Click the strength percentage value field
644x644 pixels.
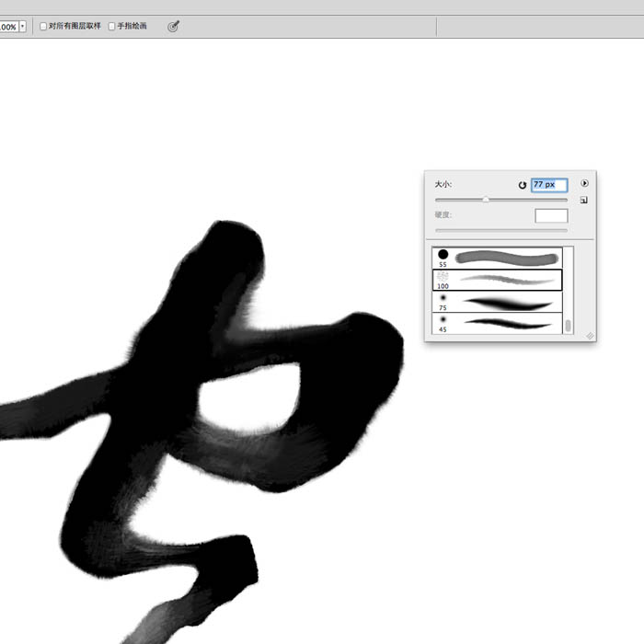(x=7, y=27)
